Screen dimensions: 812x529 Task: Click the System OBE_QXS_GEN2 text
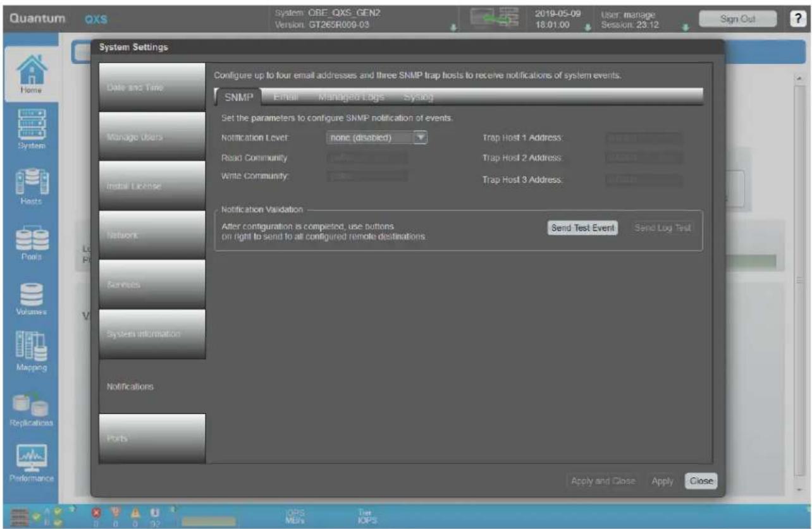point(328,12)
